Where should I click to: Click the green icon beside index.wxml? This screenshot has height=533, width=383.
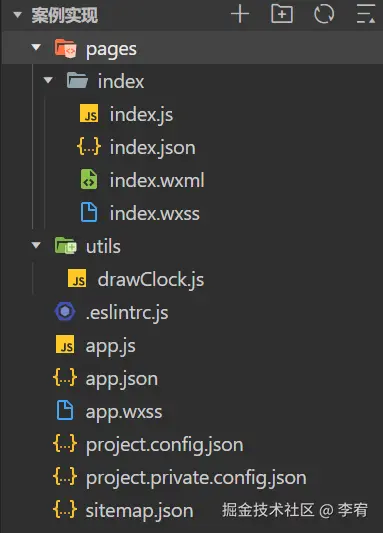(89, 179)
